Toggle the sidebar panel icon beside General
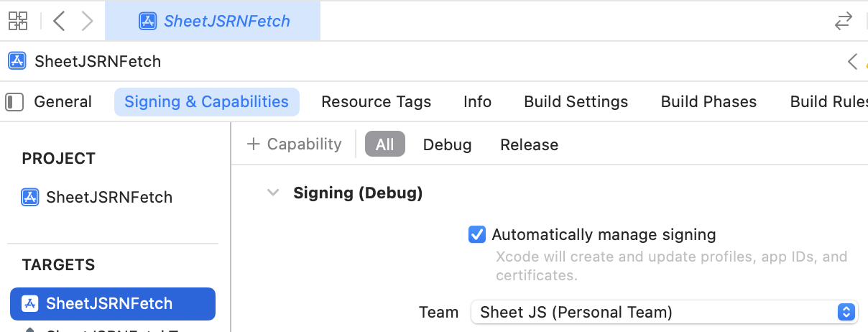Image resolution: width=868 pixels, height=332 pixels. coord(14,102)
